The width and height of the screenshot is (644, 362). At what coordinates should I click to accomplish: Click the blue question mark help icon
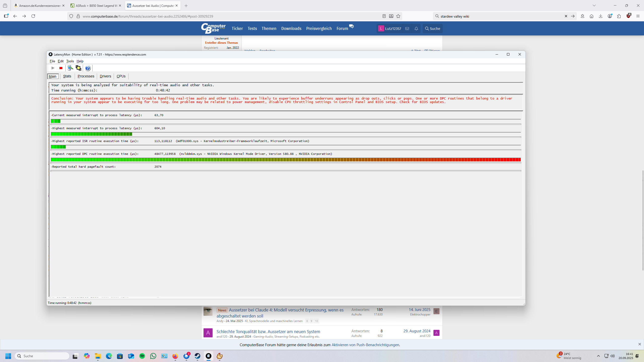88,68
